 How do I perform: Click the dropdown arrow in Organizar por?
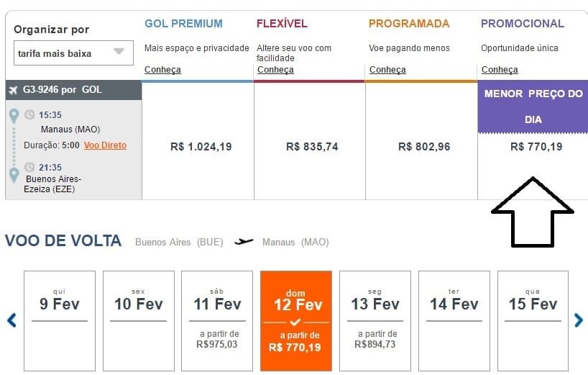pyautogui.click(x=119, y=51)
